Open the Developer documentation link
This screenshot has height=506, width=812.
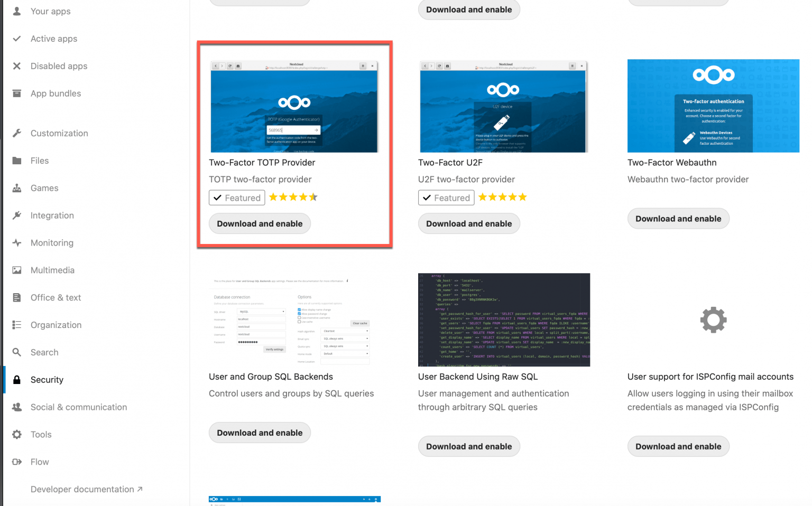point(86,489)
